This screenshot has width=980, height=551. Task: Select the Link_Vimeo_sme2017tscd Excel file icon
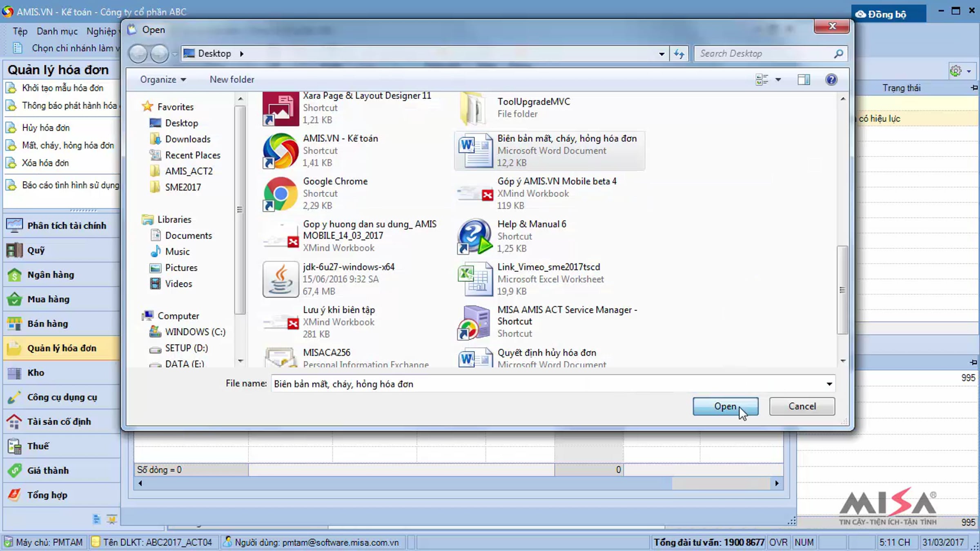pyautogui.click(x=475, y=280)
